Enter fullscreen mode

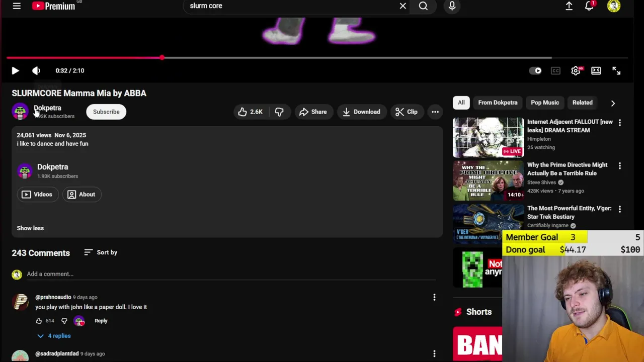[616, 71]
